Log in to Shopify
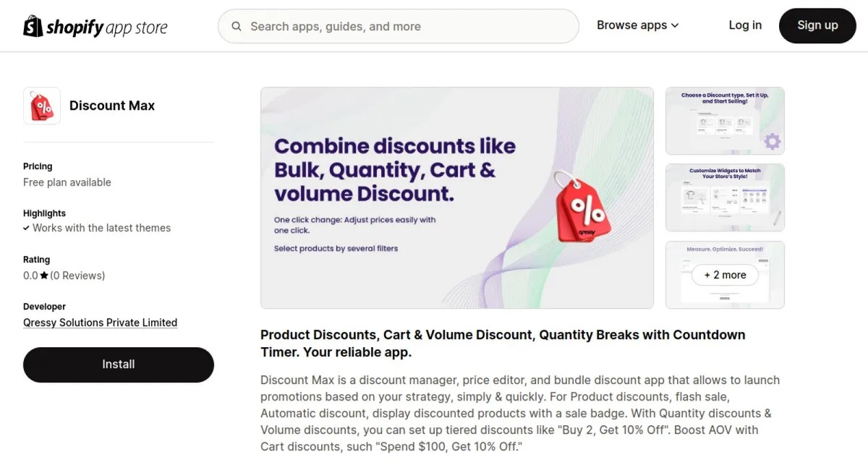 point(745,25)
